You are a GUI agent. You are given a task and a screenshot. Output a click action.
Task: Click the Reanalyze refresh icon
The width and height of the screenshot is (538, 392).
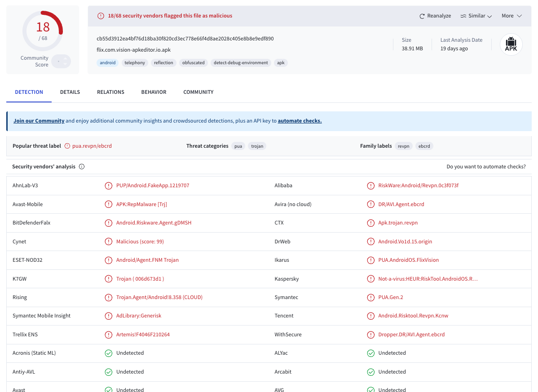422,16
